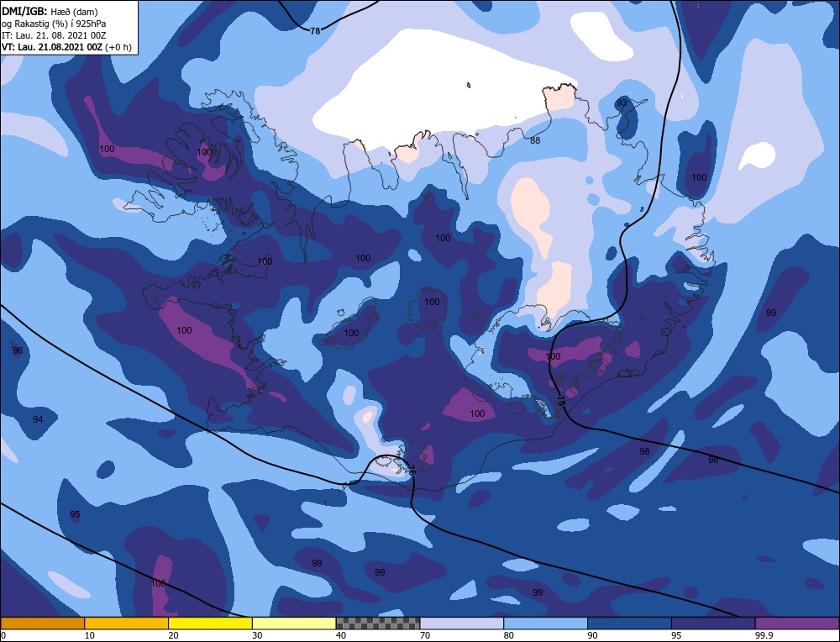840x642 pixels.
Task: Click the lavender 70–80 legend swatch
Action: point(462,624)
